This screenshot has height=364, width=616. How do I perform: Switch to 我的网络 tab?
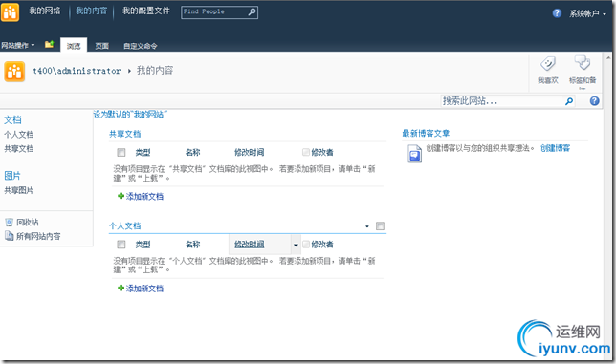click(45, 11)
